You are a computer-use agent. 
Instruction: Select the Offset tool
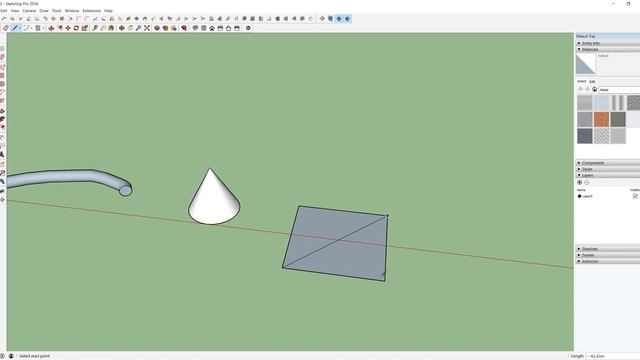click(x=60, y=28)
